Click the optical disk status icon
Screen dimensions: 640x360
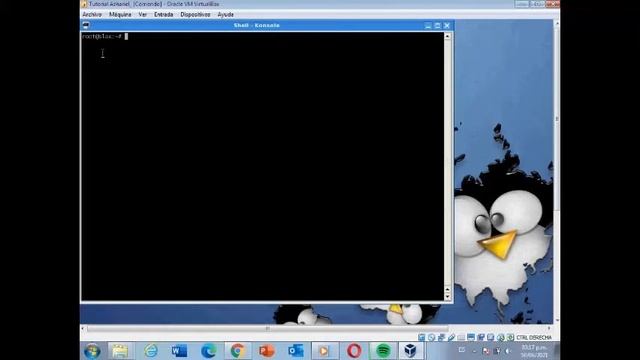[x=431, y=338]
